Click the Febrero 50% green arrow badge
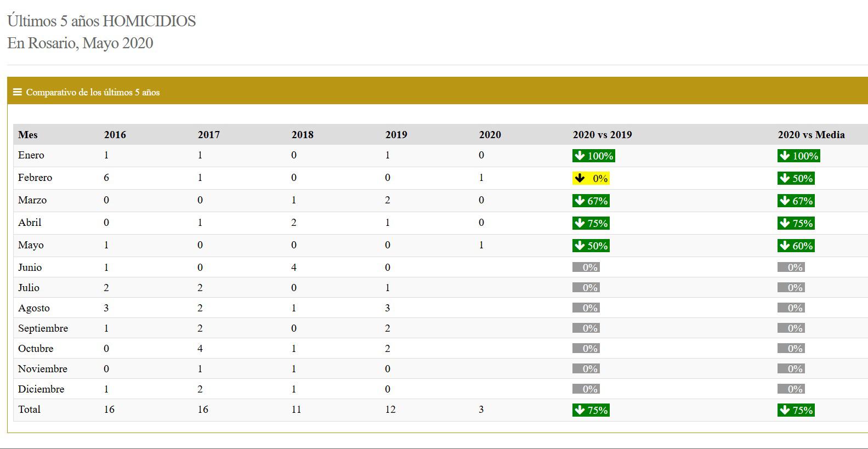Screen dimensions: 868x449 pyautogui.click(x=796, y=178)
